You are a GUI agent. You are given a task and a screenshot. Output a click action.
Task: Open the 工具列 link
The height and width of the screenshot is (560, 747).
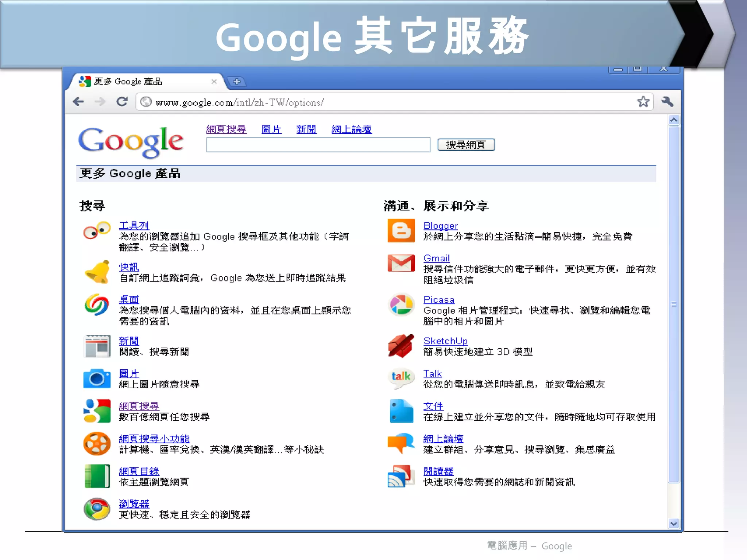click(134, 226)
